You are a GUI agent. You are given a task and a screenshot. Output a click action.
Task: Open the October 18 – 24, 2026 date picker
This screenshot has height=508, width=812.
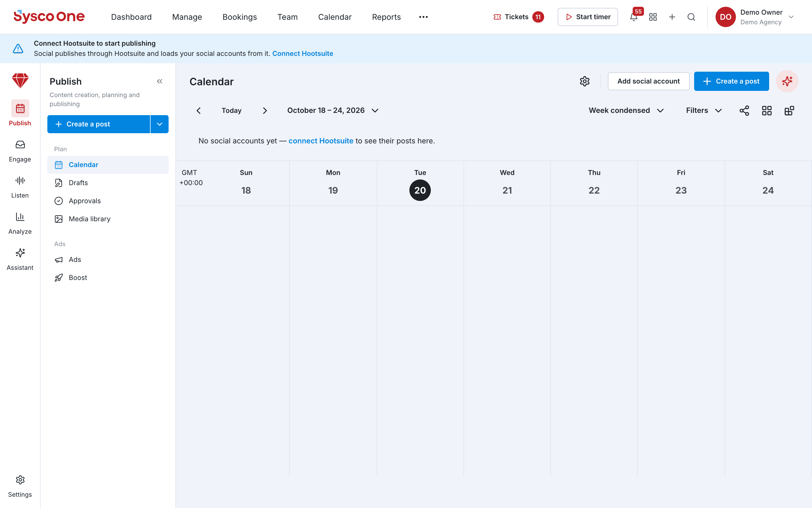point(333,111)
